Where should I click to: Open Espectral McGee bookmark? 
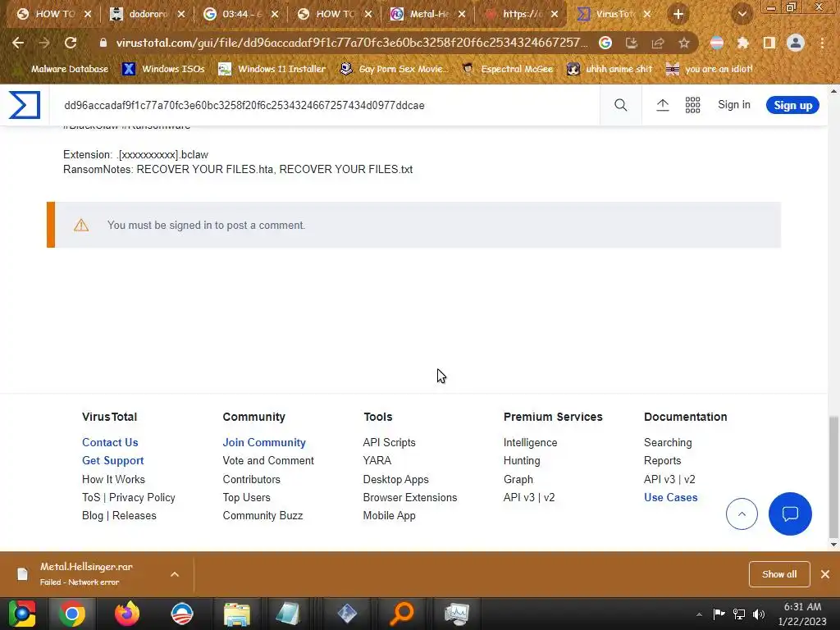(x=507, y=69)
